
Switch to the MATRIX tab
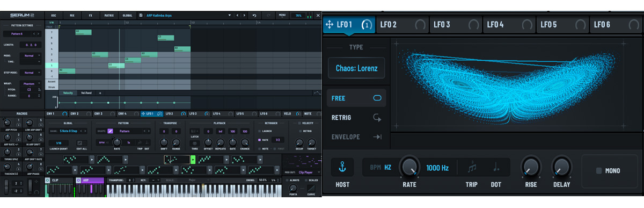click(x=109, y=16)
